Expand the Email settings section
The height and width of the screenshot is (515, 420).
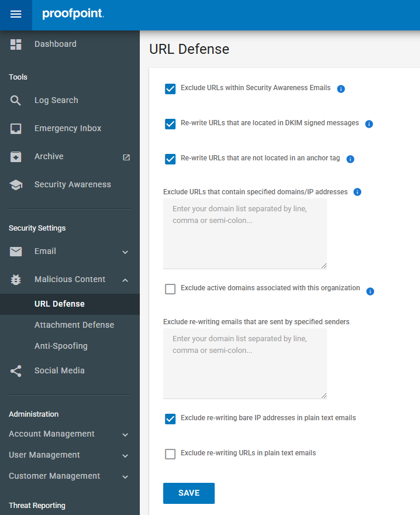click(x=125, y=252)
